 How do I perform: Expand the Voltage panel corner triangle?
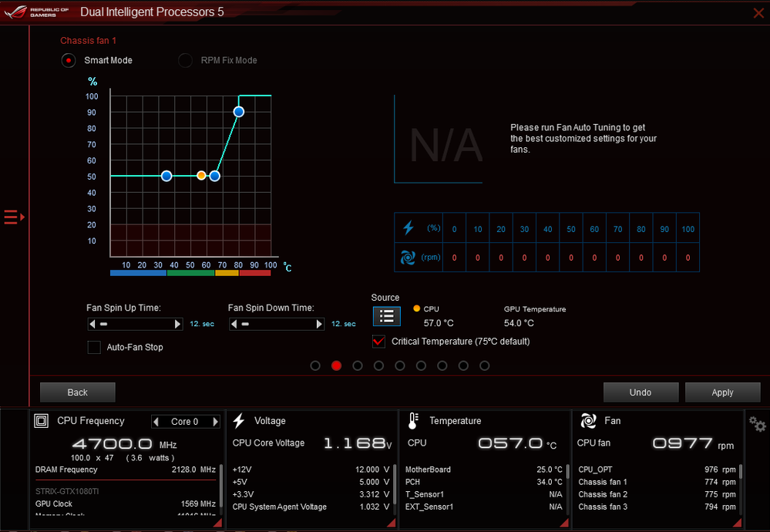click(392, 524)
